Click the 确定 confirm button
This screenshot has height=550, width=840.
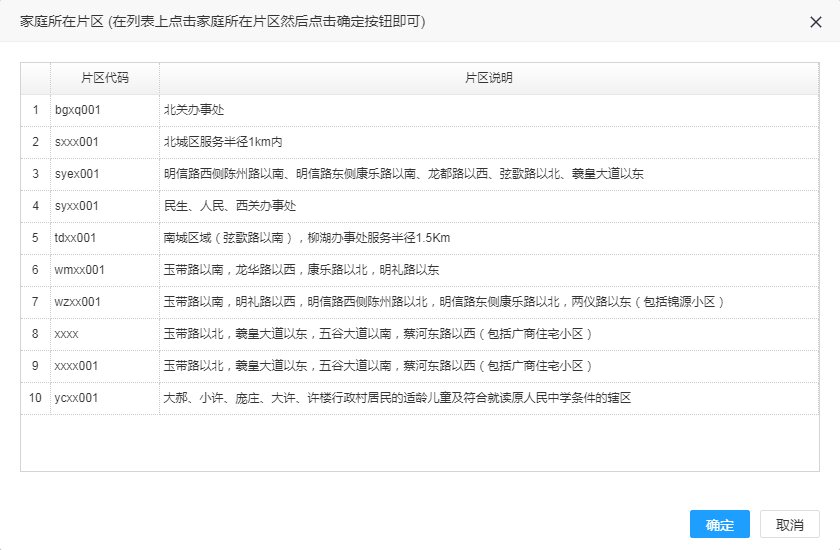click(x=719, y=525)
